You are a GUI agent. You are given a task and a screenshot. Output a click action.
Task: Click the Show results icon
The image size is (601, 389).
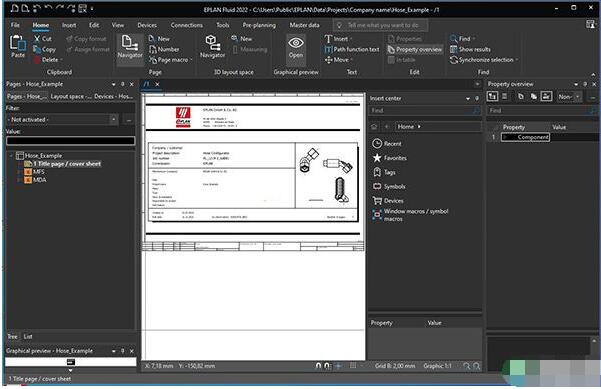(x=454, y=49)
